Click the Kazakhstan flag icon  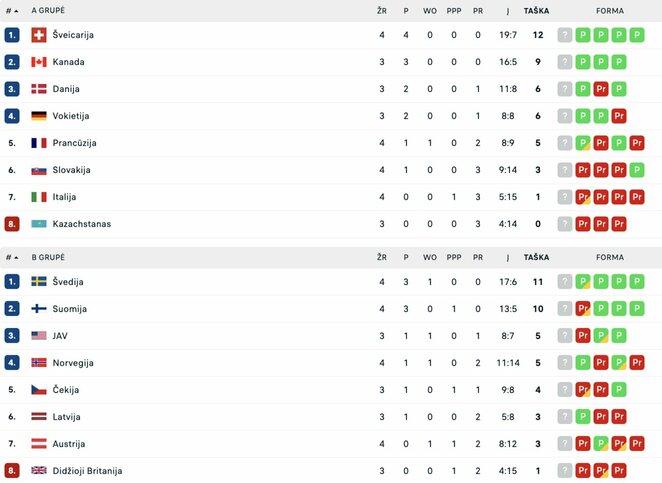coord(39,224)
